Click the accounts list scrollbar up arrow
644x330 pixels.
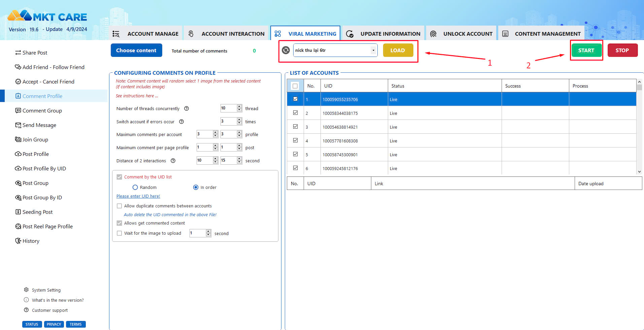[639, 81]
